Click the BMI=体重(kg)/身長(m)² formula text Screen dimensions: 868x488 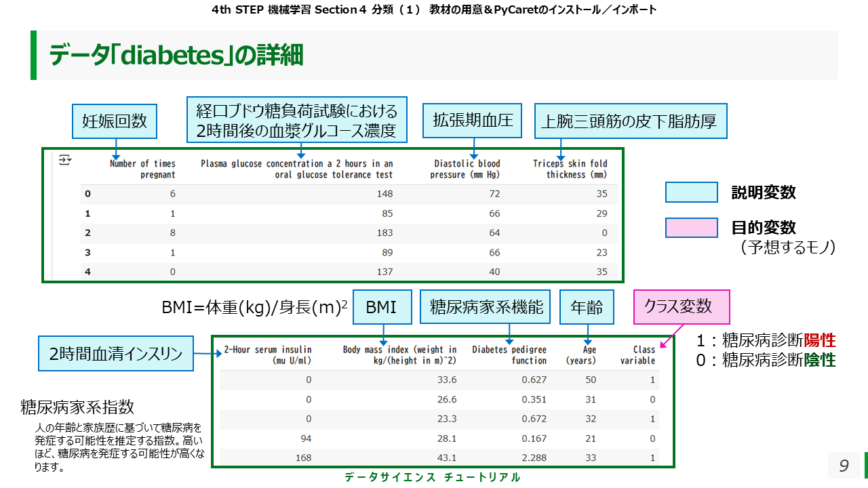[254, 308]
